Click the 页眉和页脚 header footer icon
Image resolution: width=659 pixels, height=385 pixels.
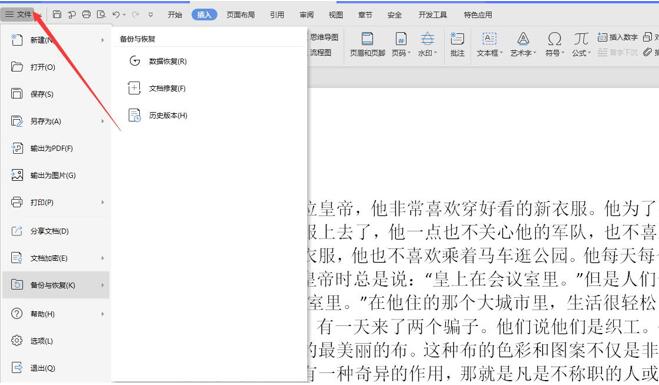[367, 39]
